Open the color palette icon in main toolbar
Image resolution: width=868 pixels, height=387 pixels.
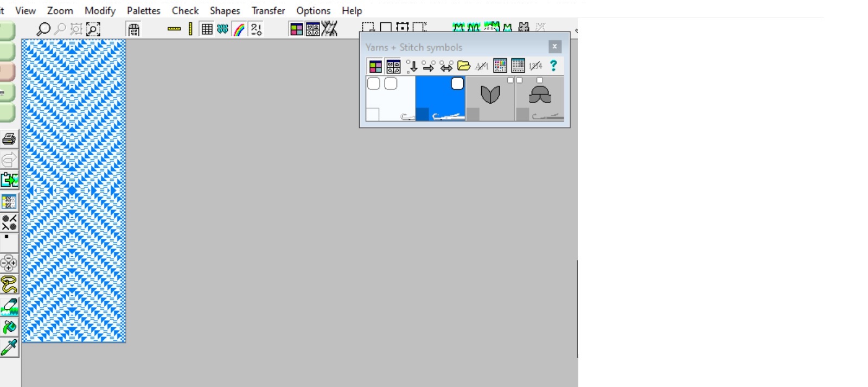(x=296, y=29)
